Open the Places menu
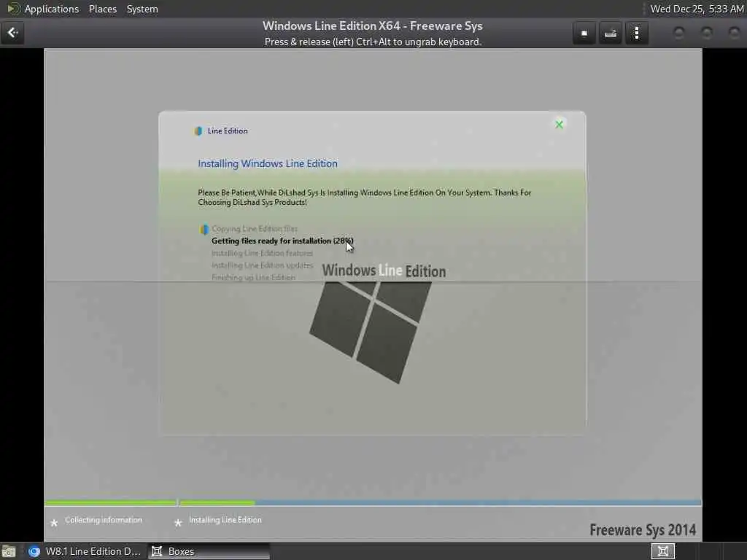Image resolution: width=747 pixels, height=560 pixels. click(x=102, y=9)
